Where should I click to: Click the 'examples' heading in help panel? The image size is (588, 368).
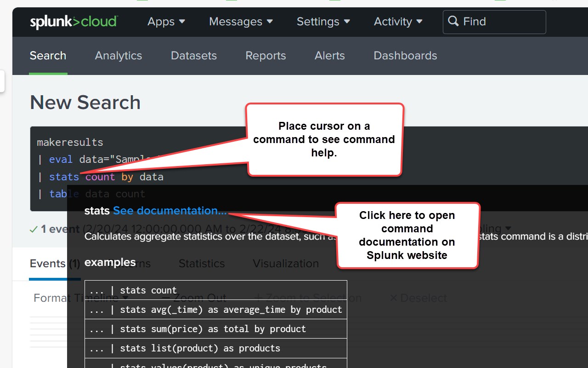pyautogui.click(x=110, y=262)
